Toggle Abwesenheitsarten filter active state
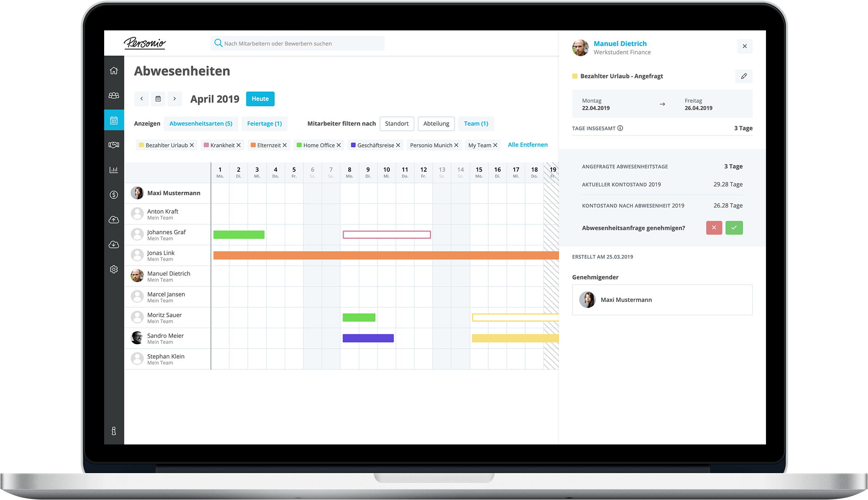The width and height of the screenshot is (868, 500). tap(200, 123)
